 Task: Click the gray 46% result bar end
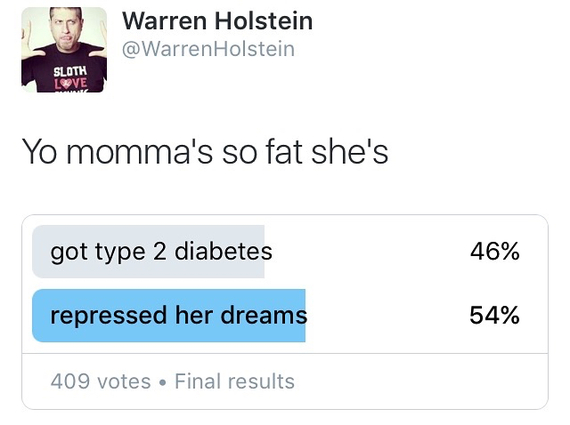click(261, 252)
